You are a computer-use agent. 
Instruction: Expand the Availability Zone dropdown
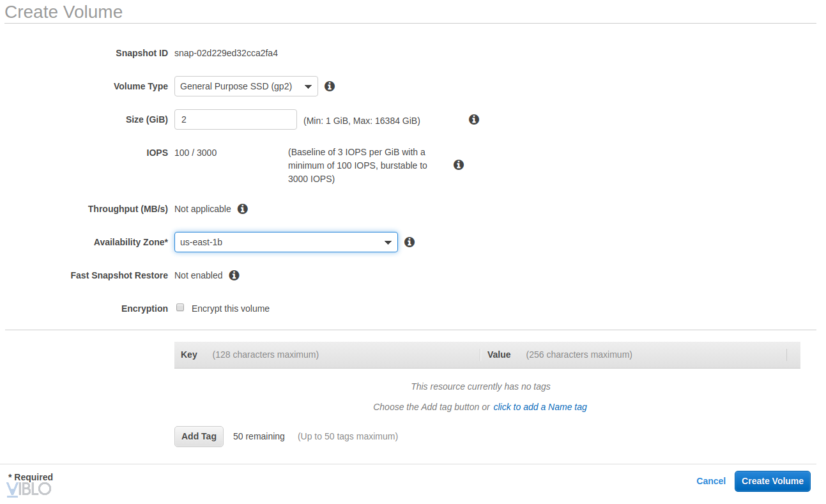286,242
